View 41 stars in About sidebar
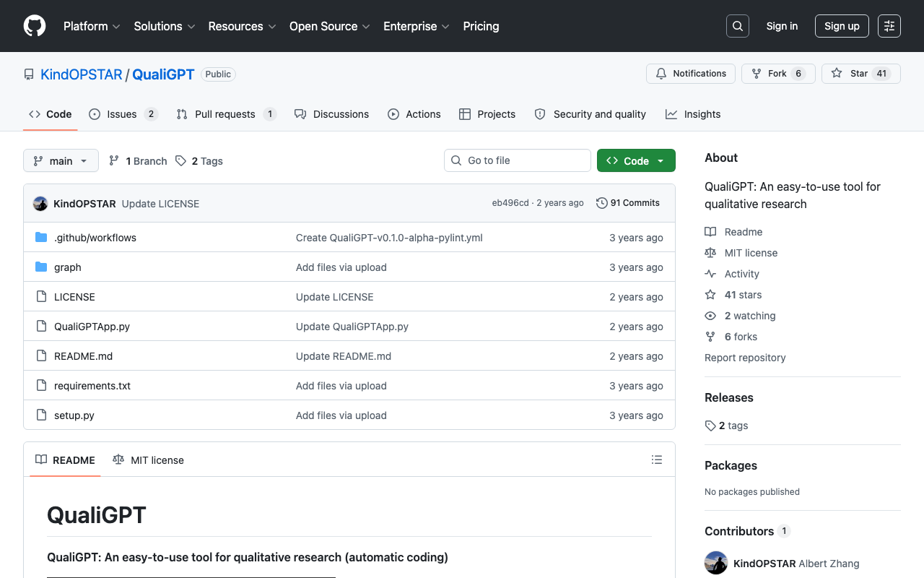The width and height of the screenshot is (924, 578). pos(733,295)
